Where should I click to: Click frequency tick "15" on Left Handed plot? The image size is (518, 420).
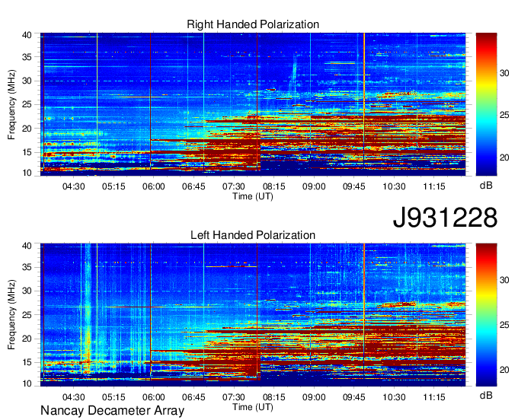[27, 362]
